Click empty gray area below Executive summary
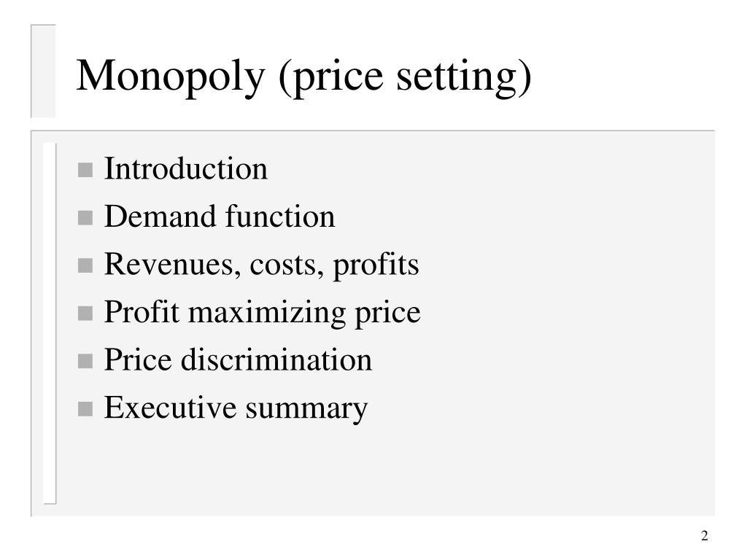The height and width of the screenshot is (560, 747). click(x=381, y=472)
